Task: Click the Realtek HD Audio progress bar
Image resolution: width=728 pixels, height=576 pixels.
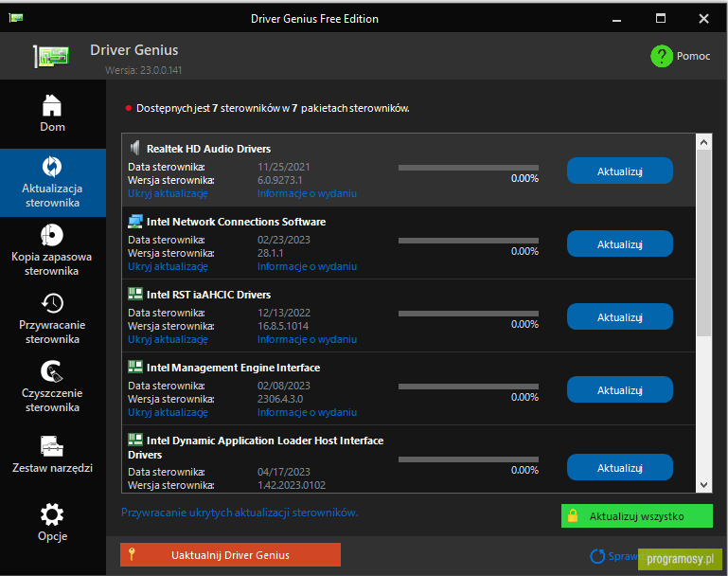Action: tap(469, 168)
